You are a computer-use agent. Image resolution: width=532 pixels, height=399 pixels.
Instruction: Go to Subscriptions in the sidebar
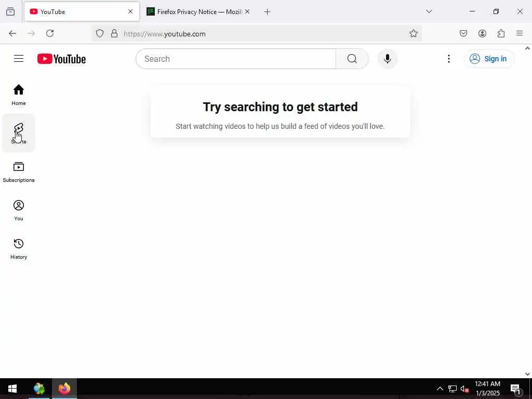(19, 171)
